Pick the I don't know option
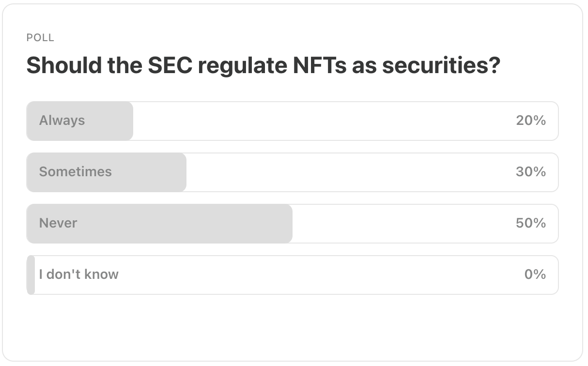 [x=292, y=275]
